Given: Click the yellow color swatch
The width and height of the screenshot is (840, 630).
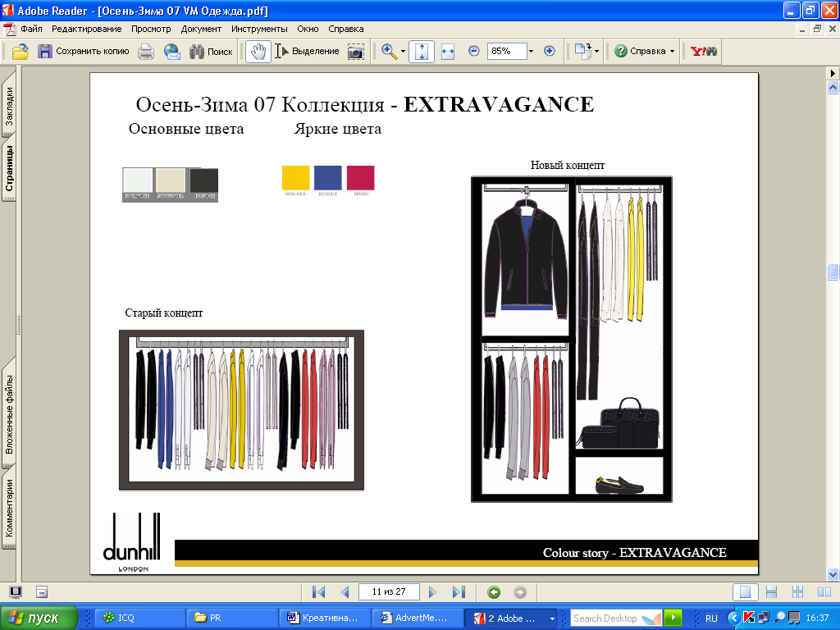Looking at the screenshot, I should tap(295, 178).
